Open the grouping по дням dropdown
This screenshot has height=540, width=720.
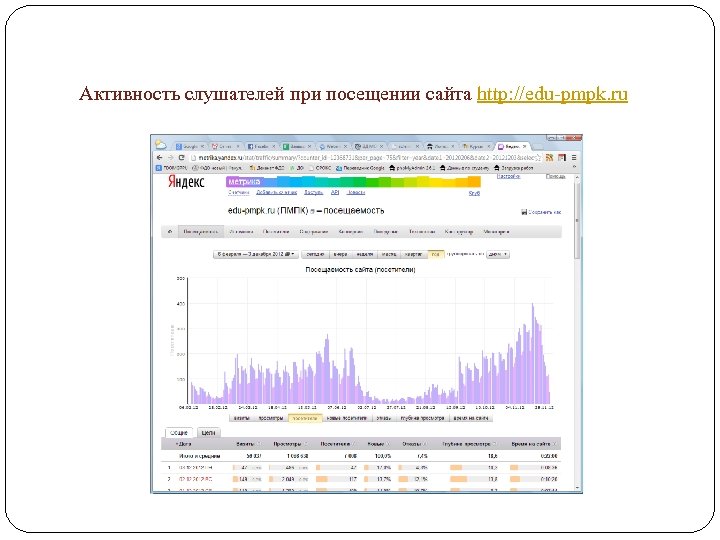tap(498, 254)
